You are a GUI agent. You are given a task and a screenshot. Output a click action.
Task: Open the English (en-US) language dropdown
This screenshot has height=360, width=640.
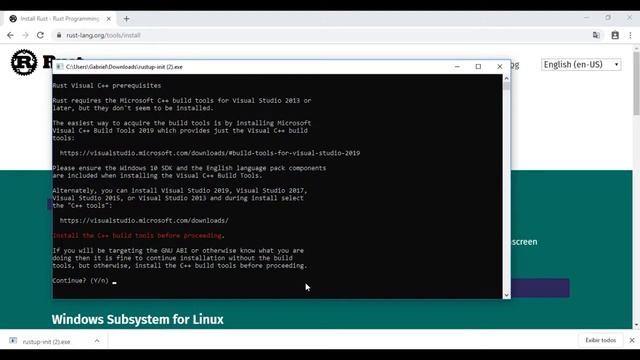point(581,64)
